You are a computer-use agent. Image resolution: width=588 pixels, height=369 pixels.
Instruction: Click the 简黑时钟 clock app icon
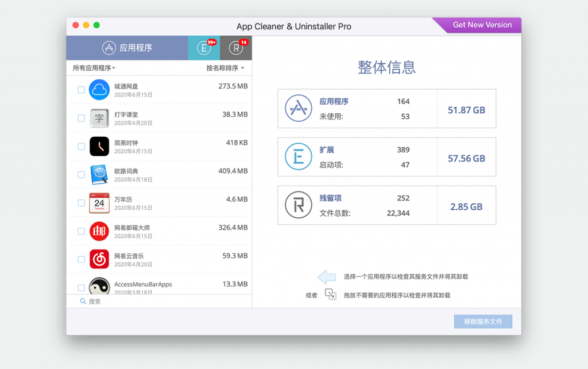pos(99,147)
